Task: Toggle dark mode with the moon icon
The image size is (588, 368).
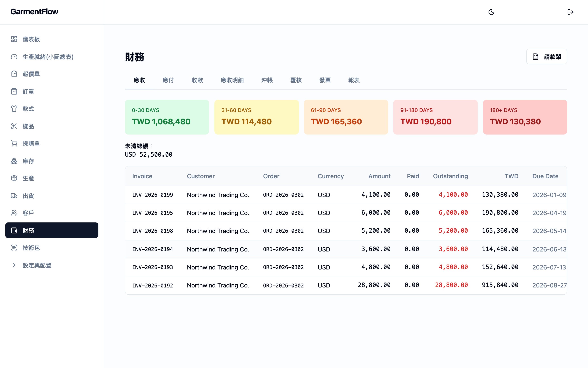Action: tap(491, 12)
